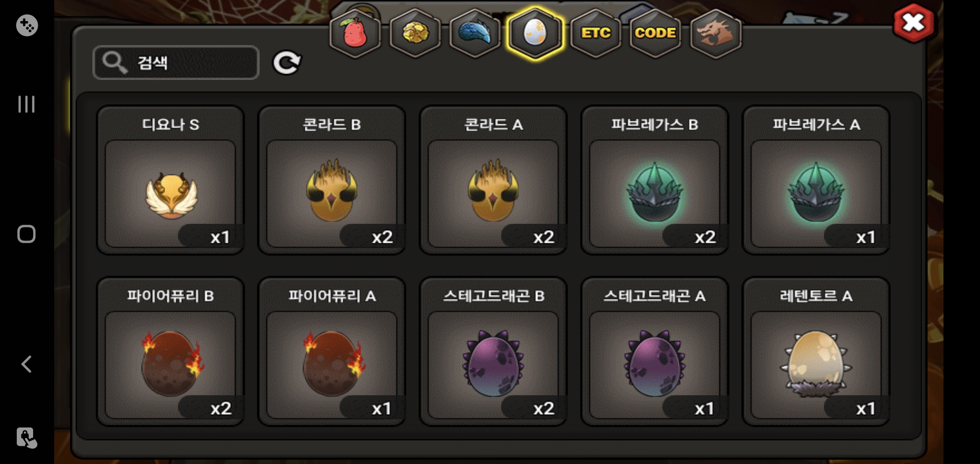This screenshot has height=464, width=980.
Task: Switch to the CODE tab
Action: 655,33
